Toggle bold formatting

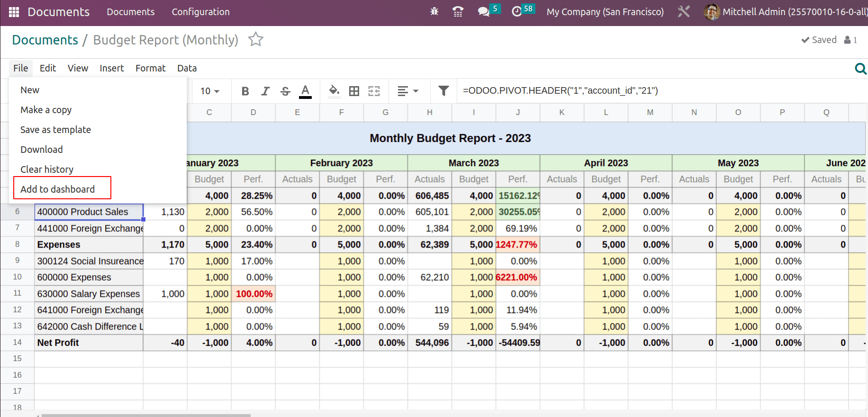click(x=245, y=91)
